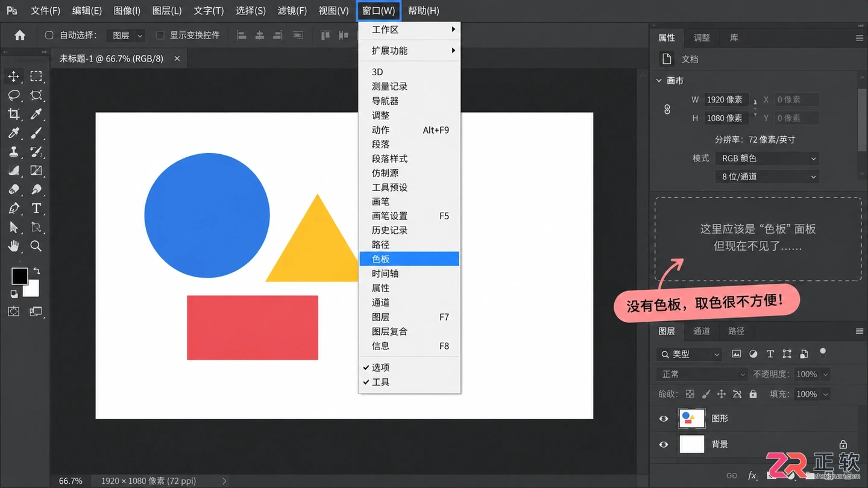Hide the 背景 layer via eye icon
This screenshot has width=868, height=488.
[x=664, y=445]
